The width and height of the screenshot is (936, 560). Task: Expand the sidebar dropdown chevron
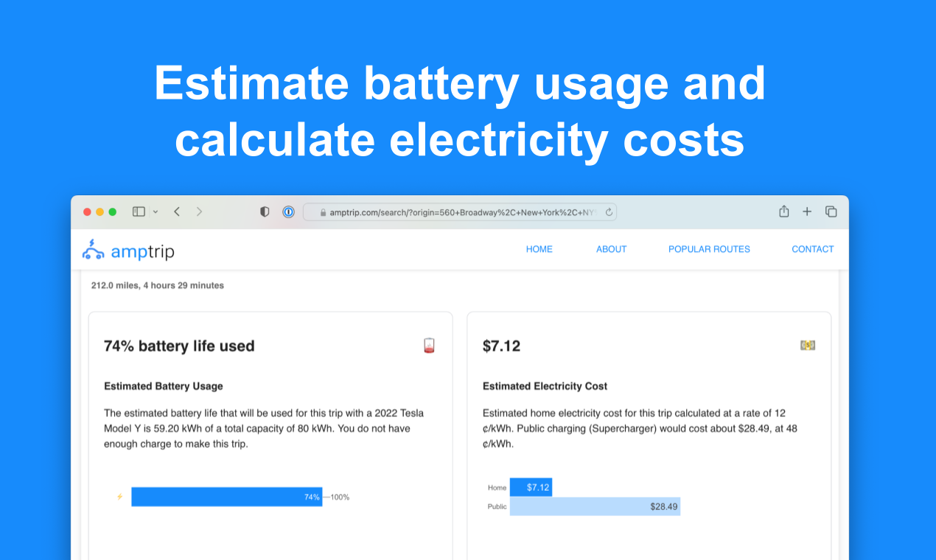[155, 211]
